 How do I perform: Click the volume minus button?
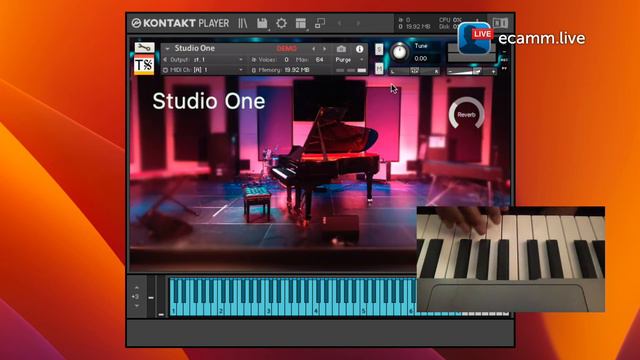click(450, 71)
